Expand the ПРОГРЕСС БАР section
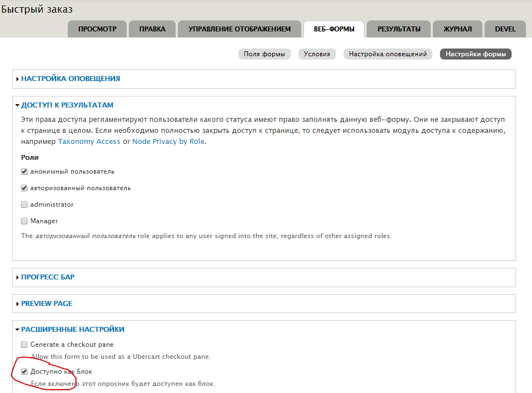Screen dimensions: 532x393 [x=48, y=277]
